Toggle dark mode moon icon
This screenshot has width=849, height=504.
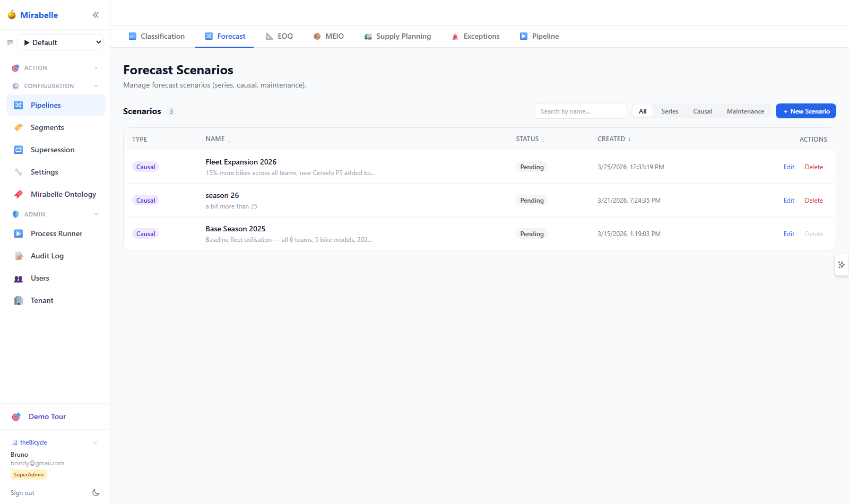pyautogui.click(x=96, y=492)
